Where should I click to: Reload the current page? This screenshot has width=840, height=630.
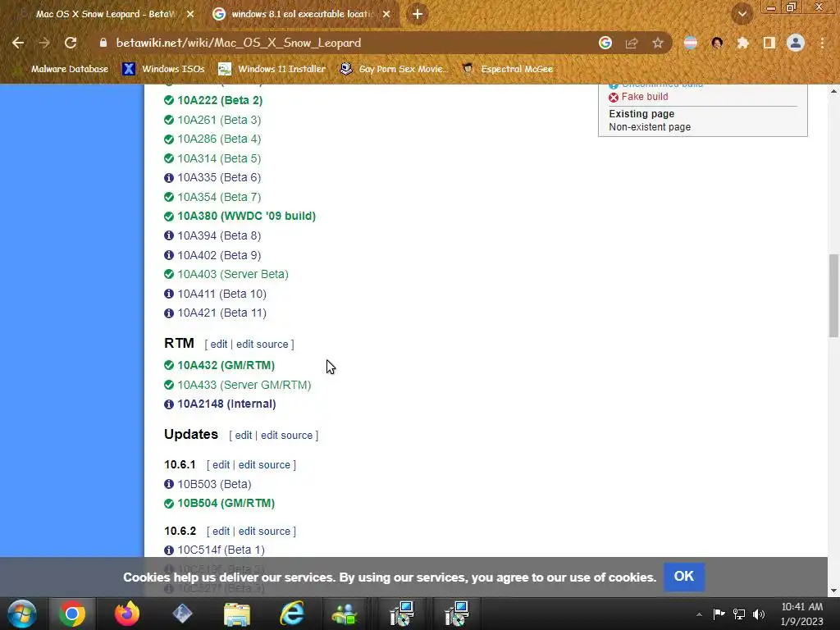click(x=71, y=43)
